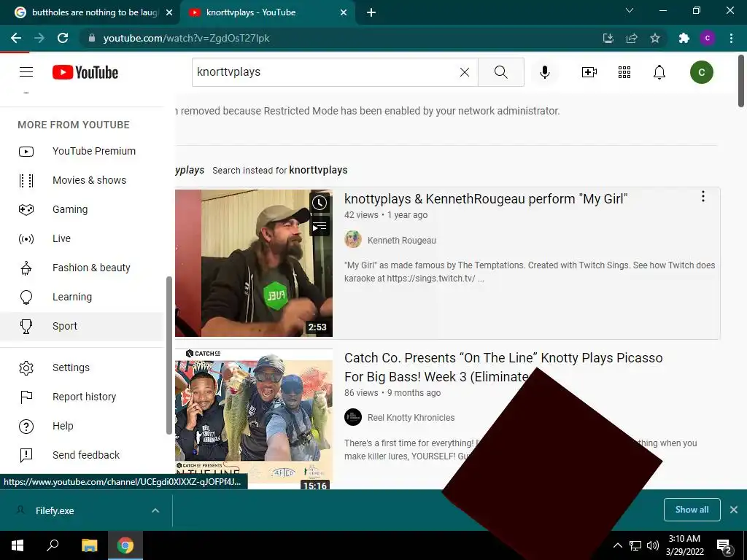Open the Extensions puzzle icon

(x=684, y=38)
